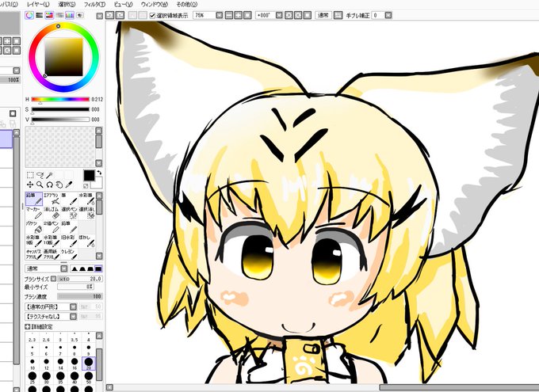The width and height of the screenshot is (539, 392).
Task: Select the eyedropper tool
Action: pos(69,185)
